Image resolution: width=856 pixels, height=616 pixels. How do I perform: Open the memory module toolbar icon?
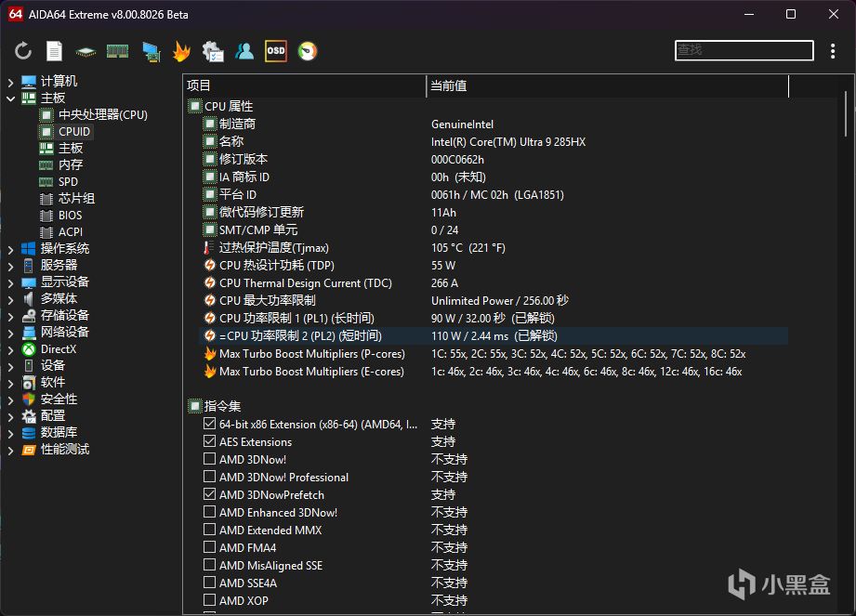117,51
